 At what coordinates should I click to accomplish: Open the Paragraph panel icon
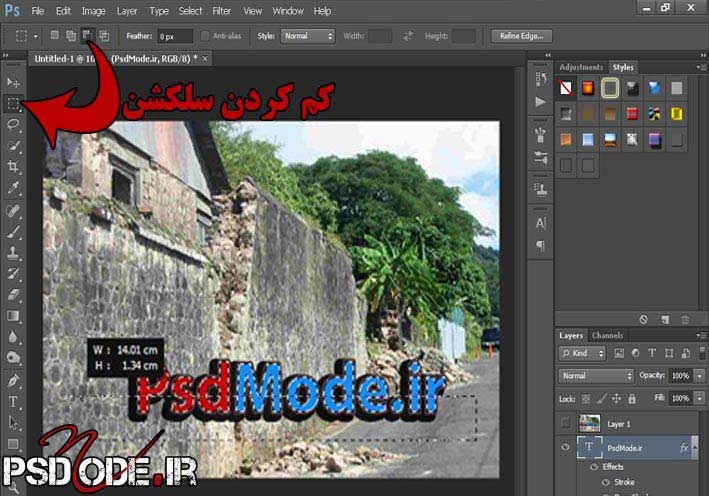[x=541, y=246]
